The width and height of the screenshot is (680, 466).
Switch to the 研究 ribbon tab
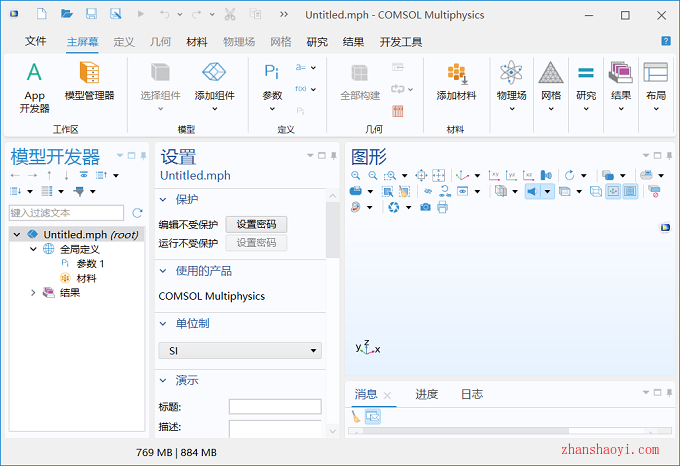[x=317, y=42]
